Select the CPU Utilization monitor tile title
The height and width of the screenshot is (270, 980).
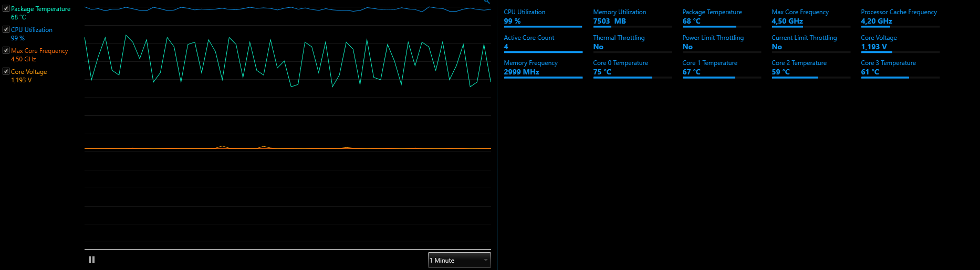524,12
